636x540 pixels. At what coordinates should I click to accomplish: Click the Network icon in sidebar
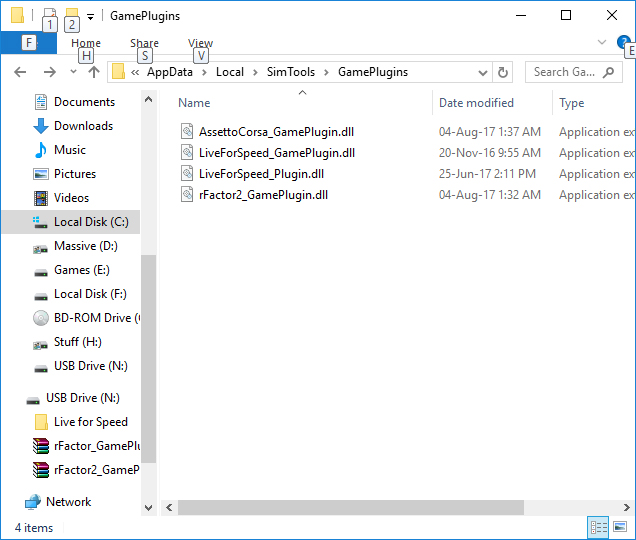point(32,502)
